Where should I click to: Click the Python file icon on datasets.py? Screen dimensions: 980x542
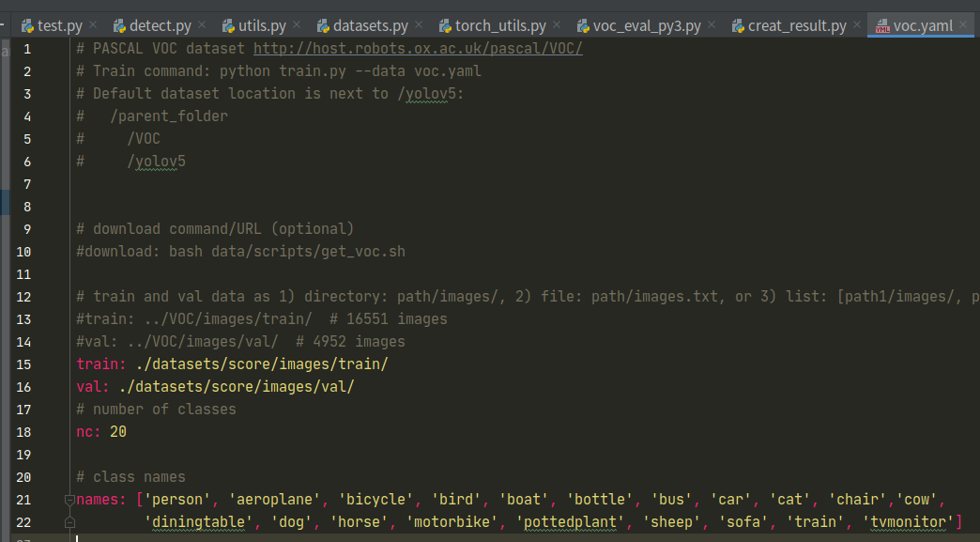[x=323, y=25]
